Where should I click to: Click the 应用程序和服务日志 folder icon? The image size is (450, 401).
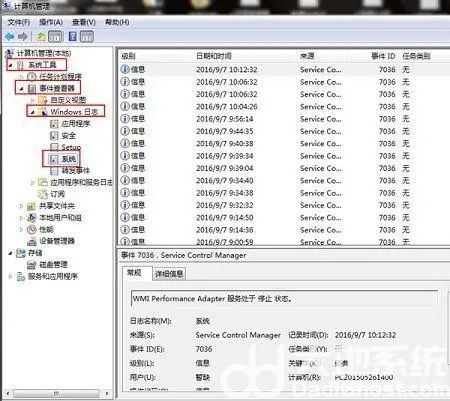point(42,182)
